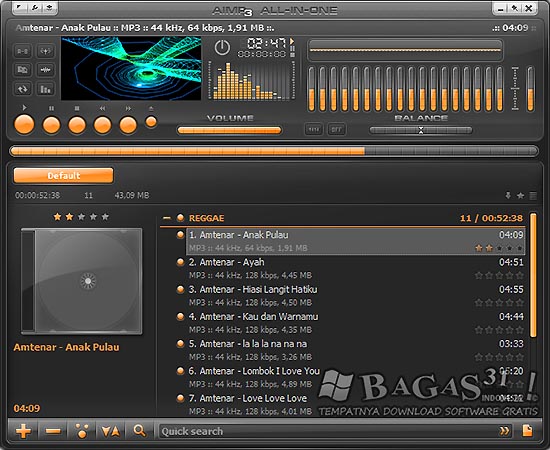Open the playlist menu lines icon

point(533,195)
